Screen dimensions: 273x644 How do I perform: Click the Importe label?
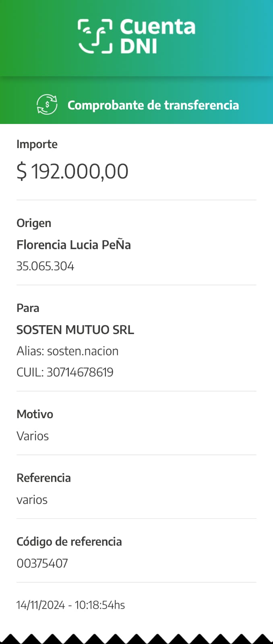pyautogui.click(x=37, y=144)
